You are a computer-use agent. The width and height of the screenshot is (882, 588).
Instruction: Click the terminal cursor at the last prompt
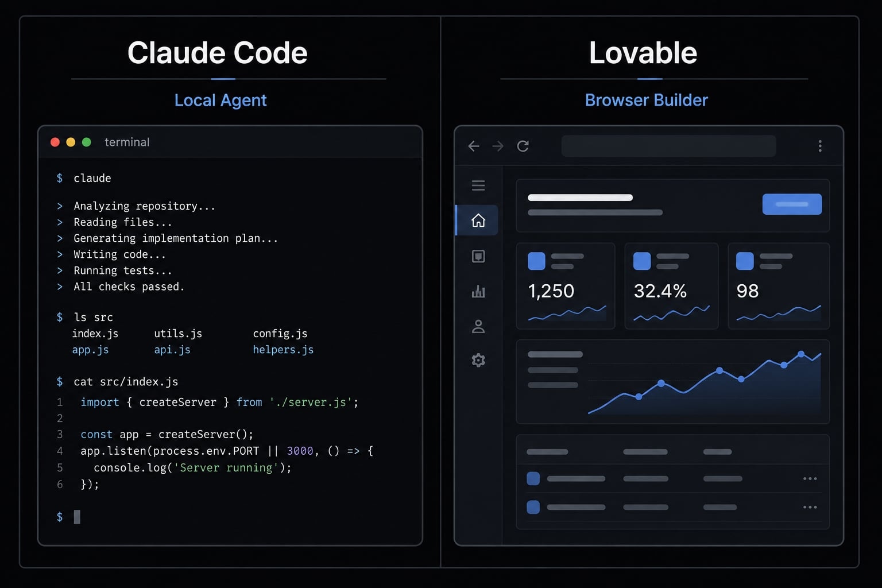tap(77, 517)
